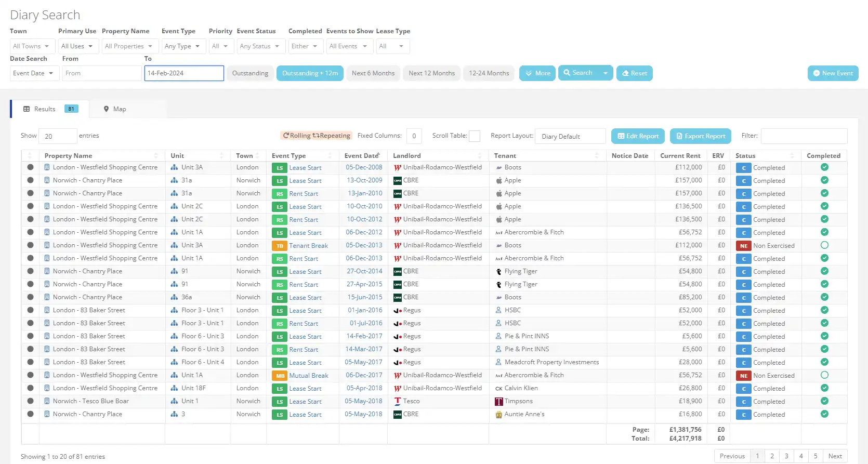This screenshot has width=868, height=464.
Task: Click MB badge for Mutual Break row
Action: point(280,376)
